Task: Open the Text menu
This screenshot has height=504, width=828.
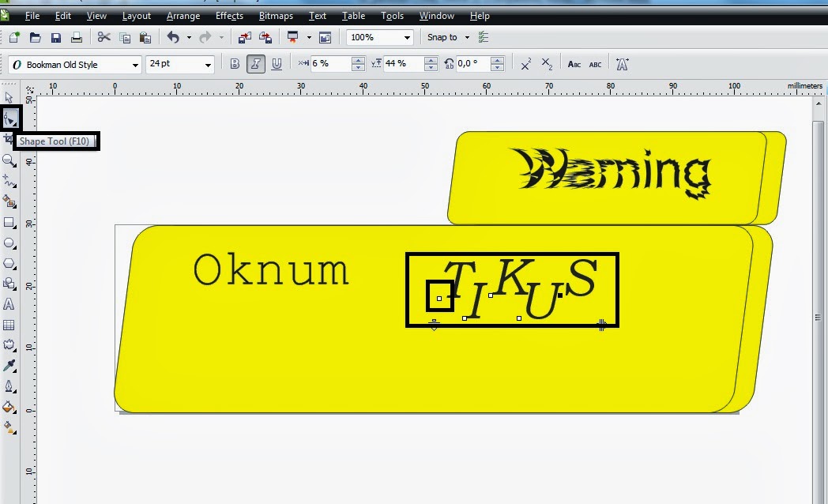Action: 318,16
